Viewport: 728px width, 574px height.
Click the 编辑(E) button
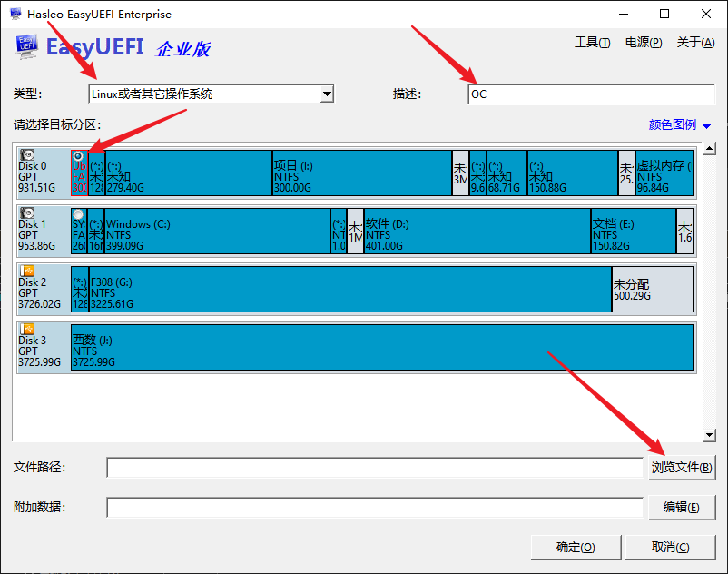coord(682,507)
